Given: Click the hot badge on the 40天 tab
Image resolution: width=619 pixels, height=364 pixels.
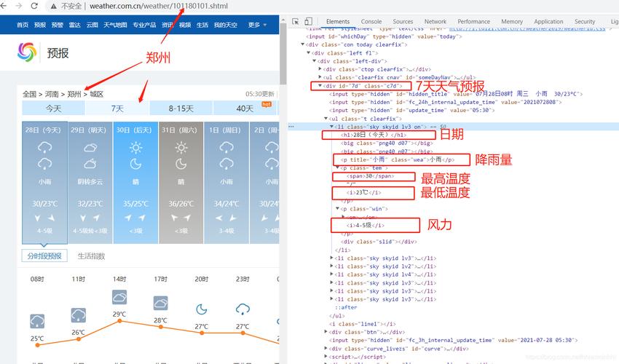Looking at the screenshot, I should tap(267, 104).
